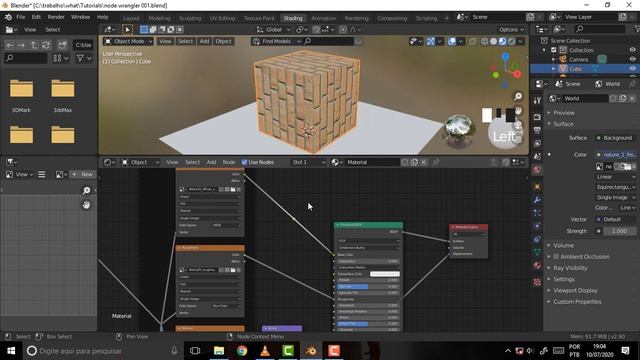The height and width of the screenshot is (360, 640).
Task: Click the image editor pan hand icon
Action: click(x=86, y=205)
